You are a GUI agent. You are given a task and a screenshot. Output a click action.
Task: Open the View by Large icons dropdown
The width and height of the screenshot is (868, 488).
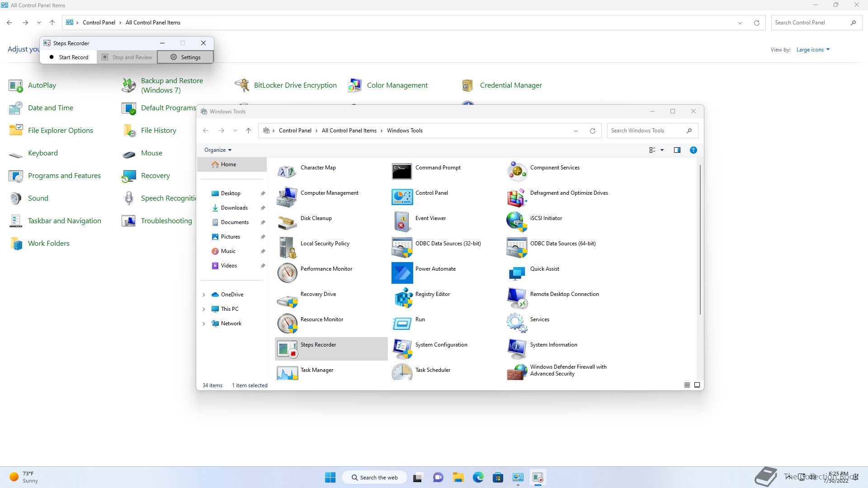(x=813, y=50)
